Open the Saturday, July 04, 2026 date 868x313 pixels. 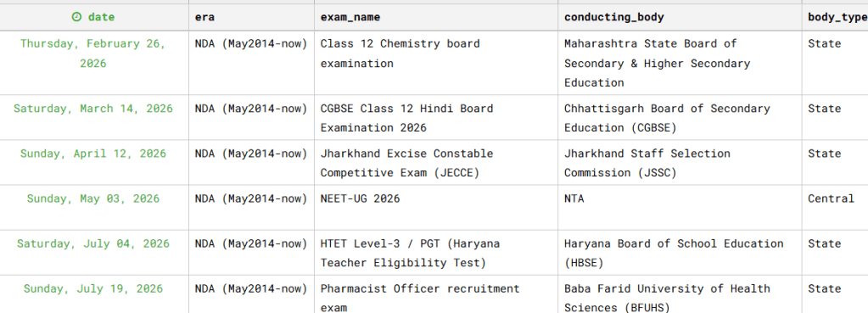point(93,243)
